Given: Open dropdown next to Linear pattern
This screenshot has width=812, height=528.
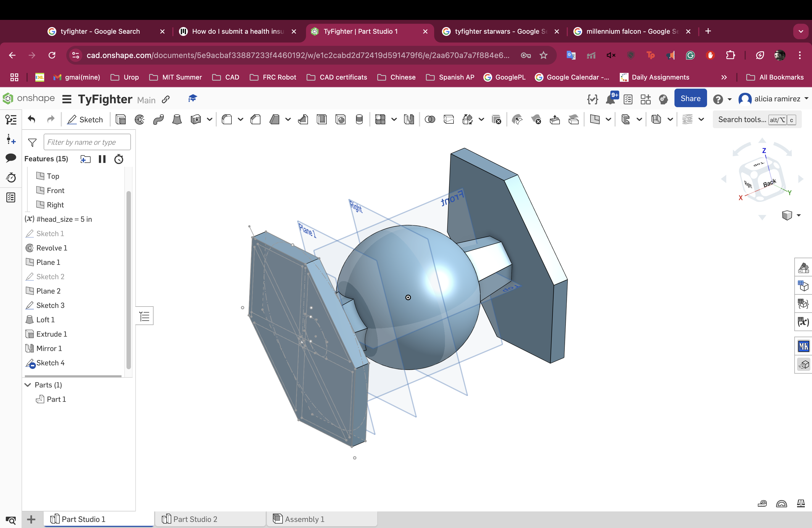Looking at the screenshot, I should coord(394,120).
